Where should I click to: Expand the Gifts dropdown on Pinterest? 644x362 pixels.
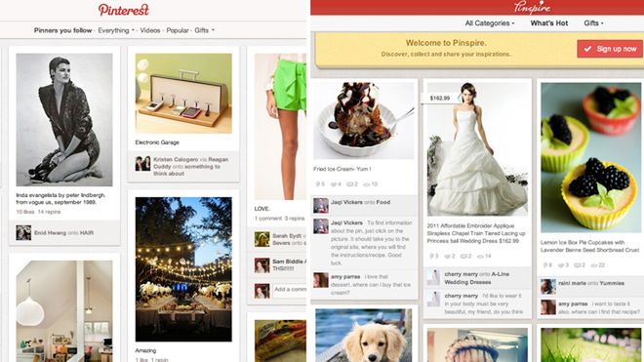(x=204, y=30)
